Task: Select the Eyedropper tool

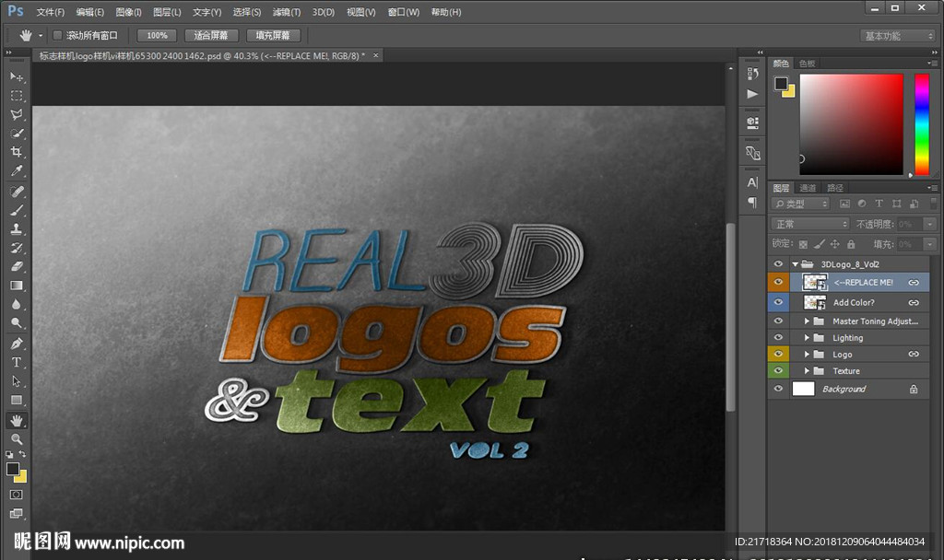Action: point(17,171)
